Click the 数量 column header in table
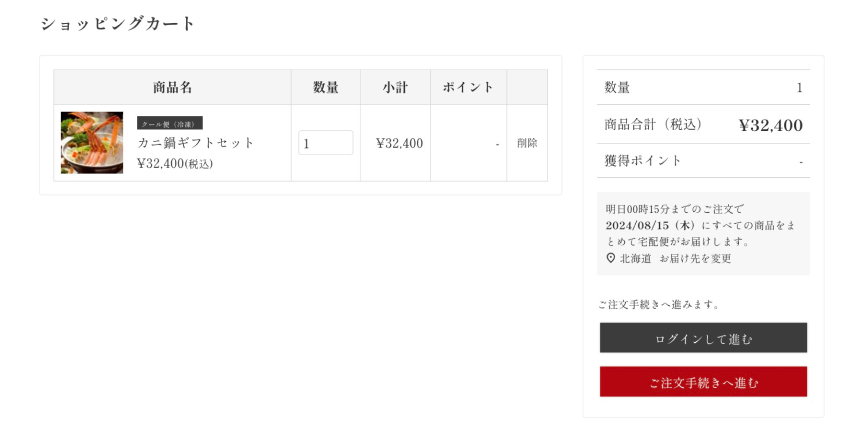Viewport: 856px width, 434px height. click(326, 87)
